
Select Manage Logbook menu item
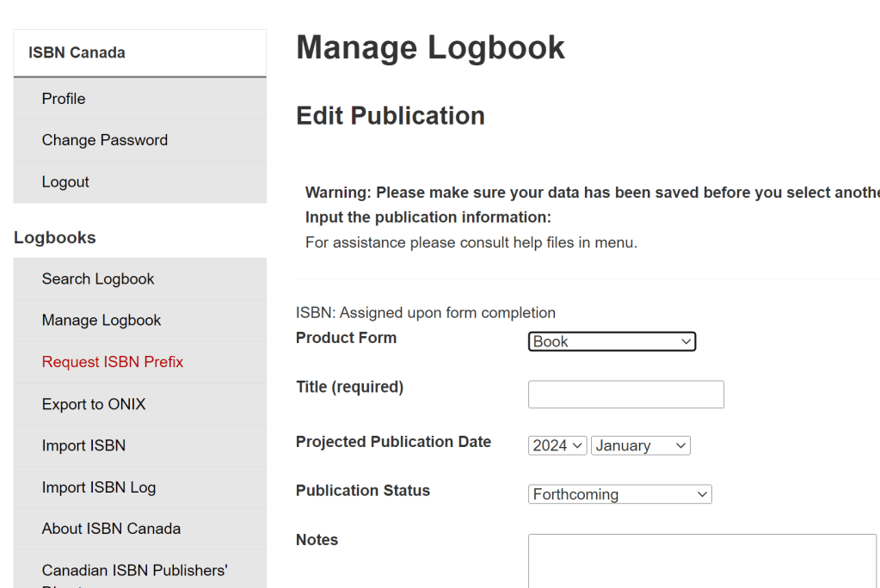click(x=102, y=321)
